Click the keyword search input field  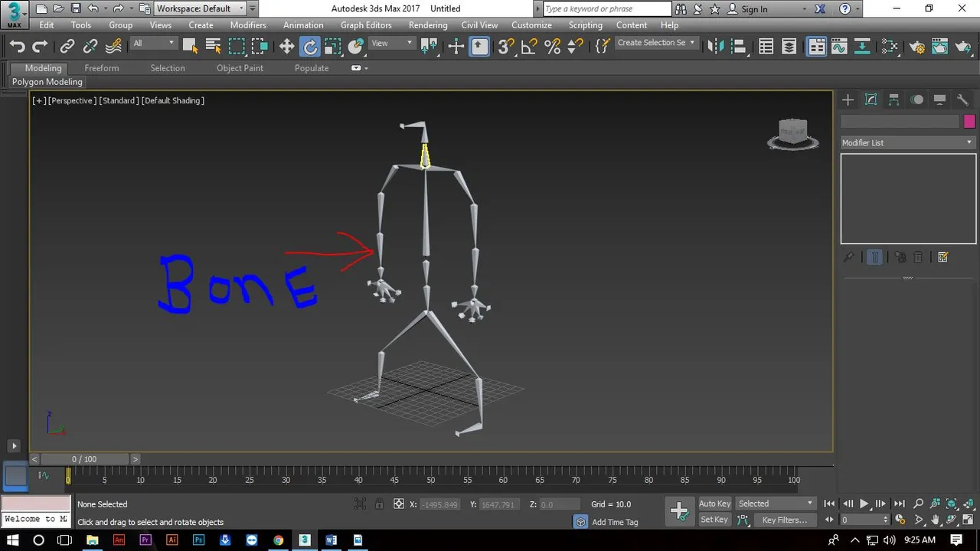(607, 9)
